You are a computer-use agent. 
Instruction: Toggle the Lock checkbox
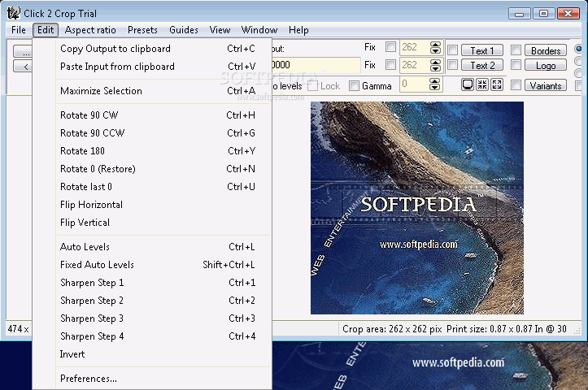[x=313, y=86]
